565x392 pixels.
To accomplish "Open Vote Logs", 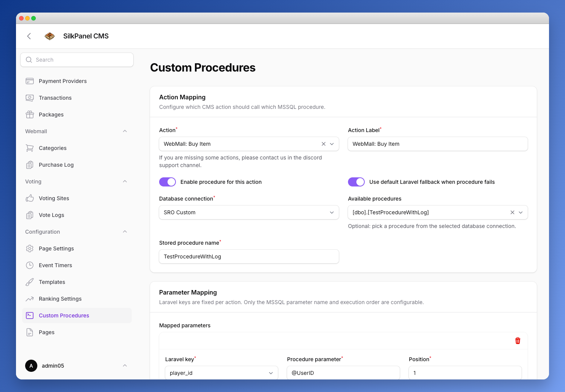I will (x=77, y=215).
